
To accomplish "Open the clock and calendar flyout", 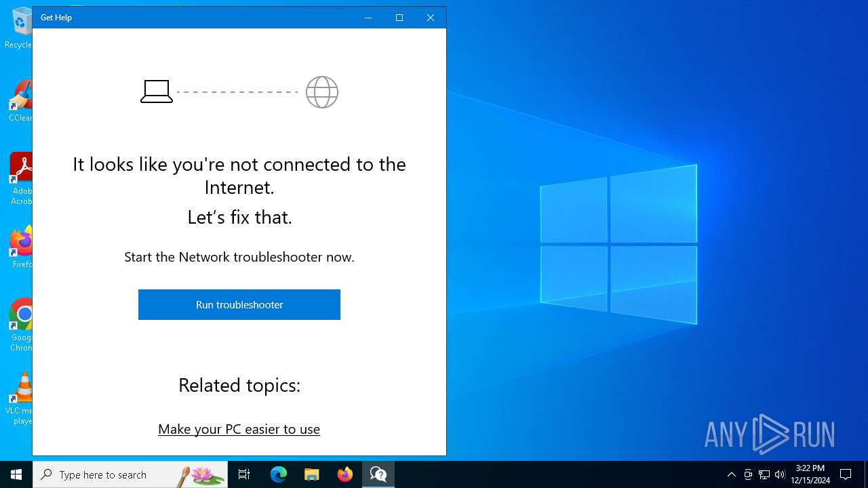I will pyautogui.click(x=810, y=474).
